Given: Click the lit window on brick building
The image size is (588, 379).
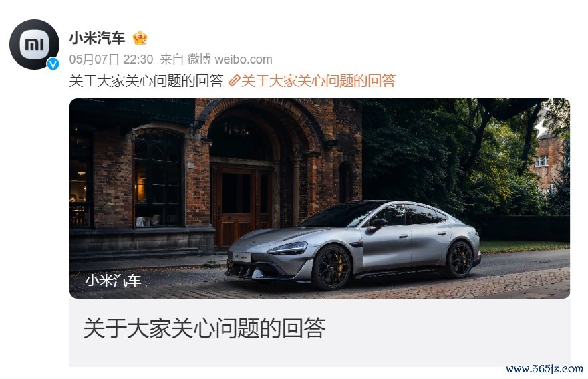Looking at the screenshot, I should click(158, 178).
